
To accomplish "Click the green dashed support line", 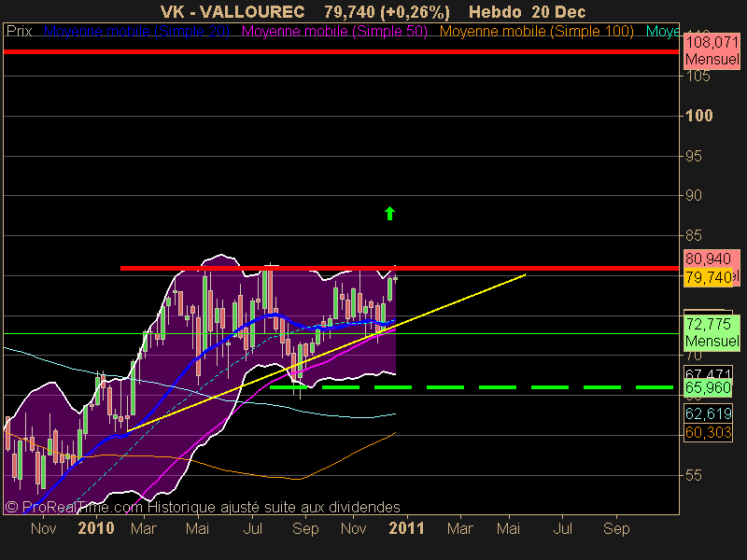I will (x=472, y=387).
